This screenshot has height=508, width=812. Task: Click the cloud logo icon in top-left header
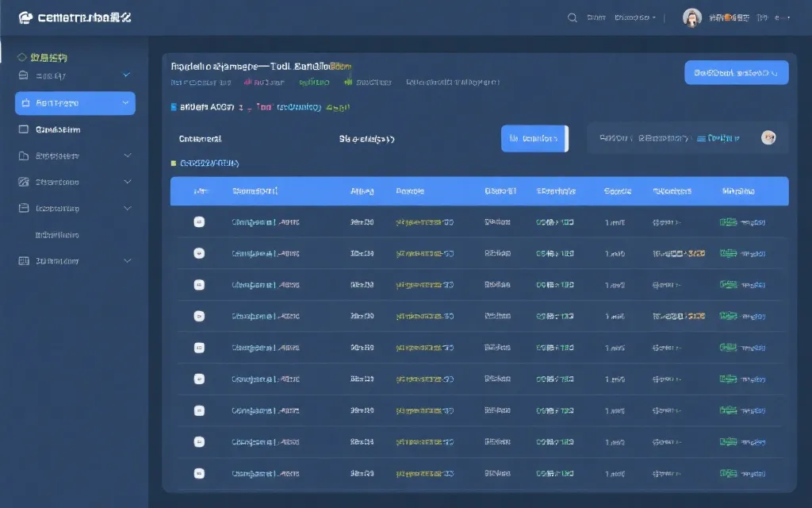click(25, 17)
